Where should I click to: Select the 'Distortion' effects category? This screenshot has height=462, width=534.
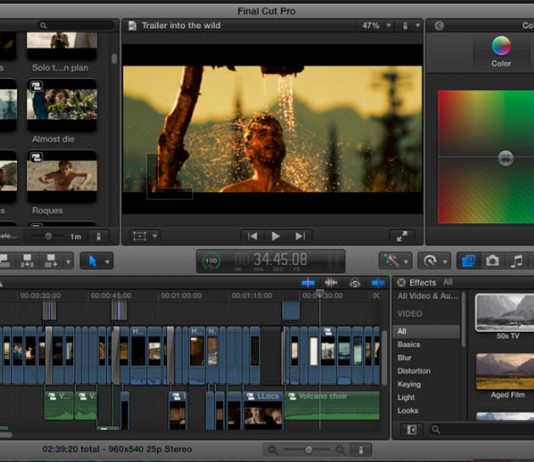[414, 371]
